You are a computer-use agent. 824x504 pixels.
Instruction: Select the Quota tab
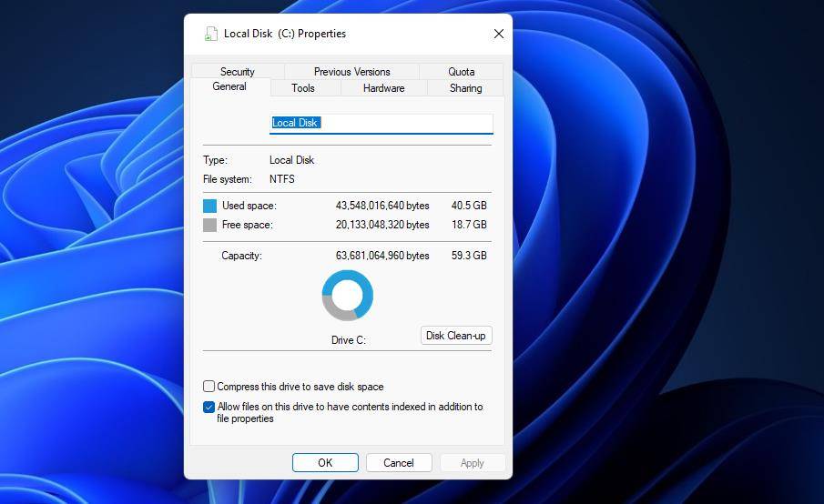pyautogui.click(x=462, y=71)
